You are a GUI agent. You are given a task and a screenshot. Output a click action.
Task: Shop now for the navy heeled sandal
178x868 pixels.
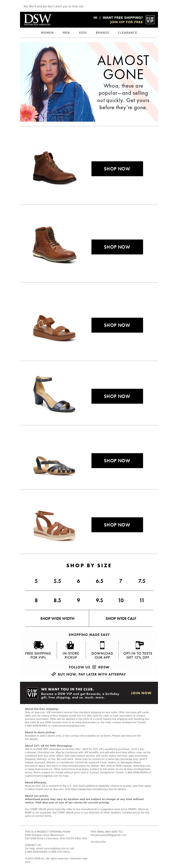point(117,396)
